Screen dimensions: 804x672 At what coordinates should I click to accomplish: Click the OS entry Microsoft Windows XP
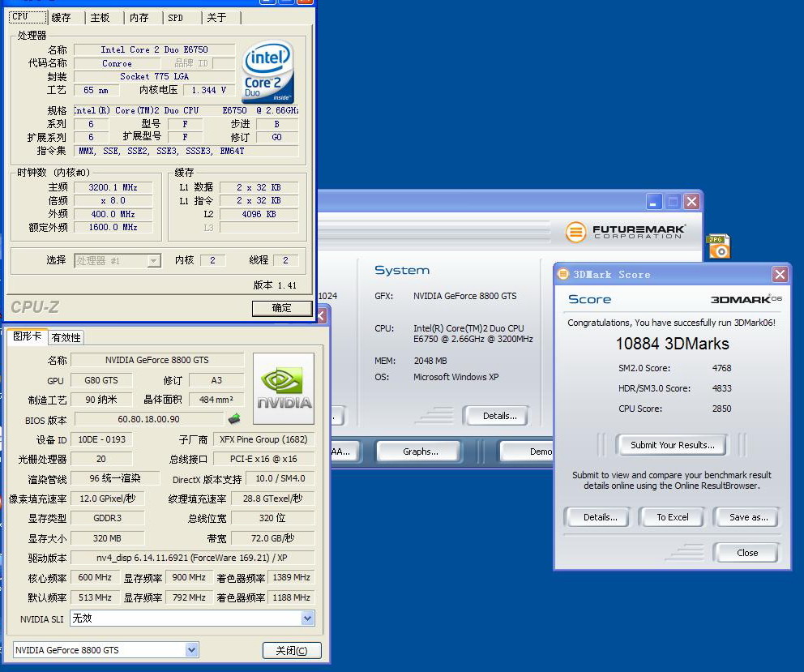point(455,377)
